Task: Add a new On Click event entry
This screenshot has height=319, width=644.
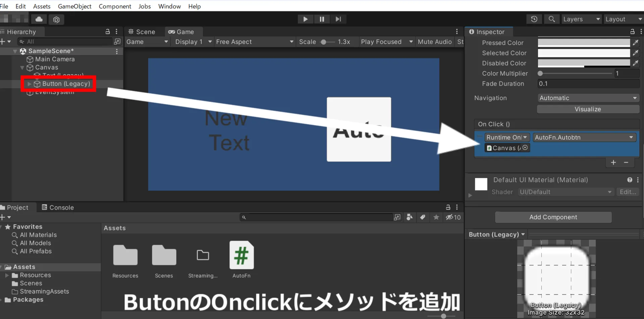Action: pos(613,163)
